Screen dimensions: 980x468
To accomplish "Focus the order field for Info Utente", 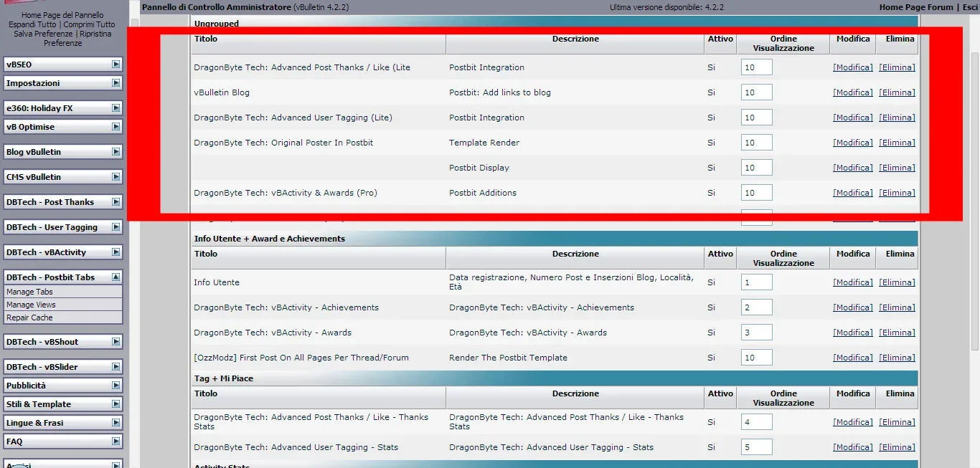I will pyautogui.click(x=757, y=282).
